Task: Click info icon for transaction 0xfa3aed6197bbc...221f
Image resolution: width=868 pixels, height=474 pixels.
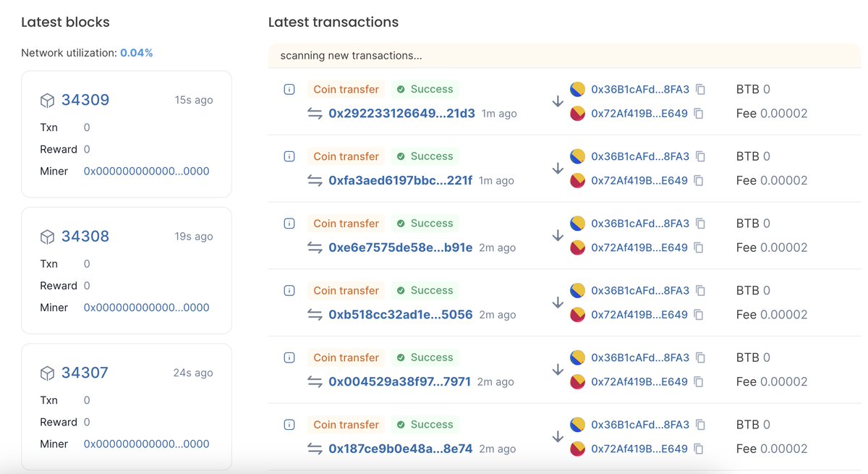Action: point(289,156)
